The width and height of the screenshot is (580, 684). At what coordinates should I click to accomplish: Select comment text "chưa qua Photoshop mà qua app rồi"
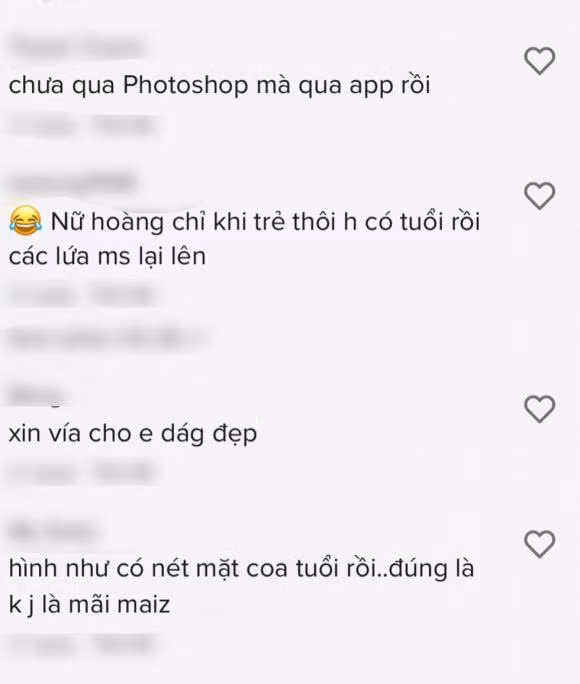coord(219,86)
